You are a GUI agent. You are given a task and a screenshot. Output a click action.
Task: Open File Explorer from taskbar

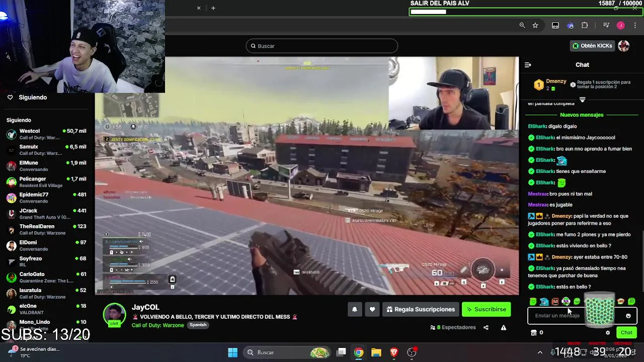click(376, 352)
